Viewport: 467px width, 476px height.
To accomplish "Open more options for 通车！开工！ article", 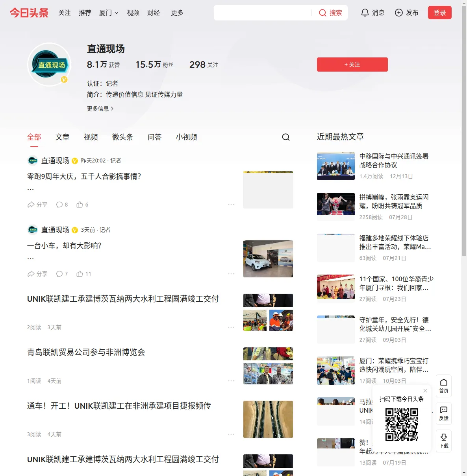I will [231, 434].
